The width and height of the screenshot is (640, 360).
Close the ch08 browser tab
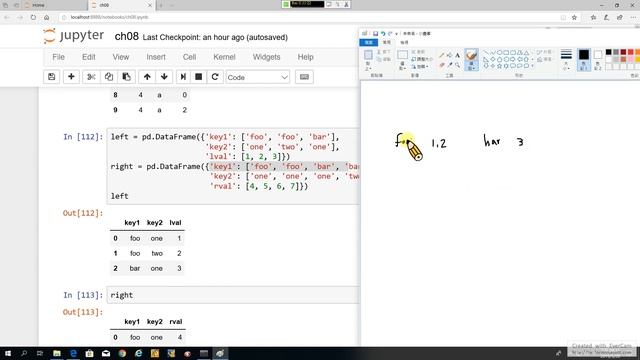[x=150, y=5]
